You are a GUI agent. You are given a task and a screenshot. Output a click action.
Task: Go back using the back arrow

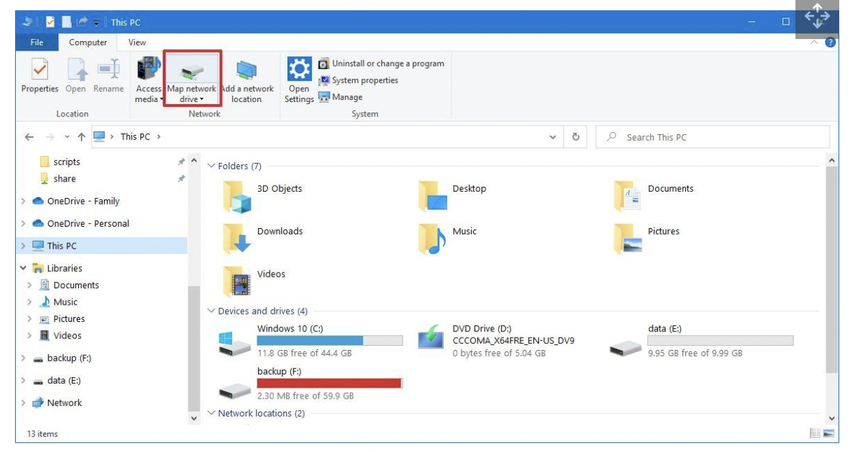click(x=29, y=137)
